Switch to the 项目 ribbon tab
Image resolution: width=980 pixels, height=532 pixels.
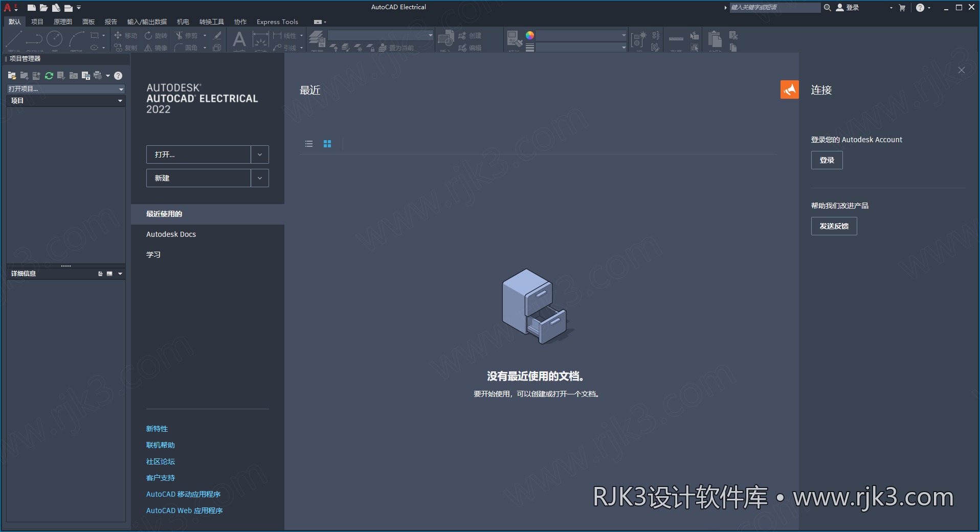pyautogui.click(x=37, y=21)
